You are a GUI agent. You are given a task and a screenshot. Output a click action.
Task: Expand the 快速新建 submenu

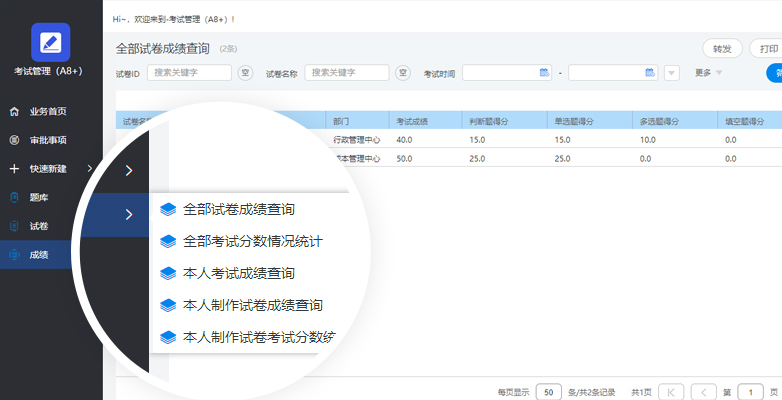(90, 169)
